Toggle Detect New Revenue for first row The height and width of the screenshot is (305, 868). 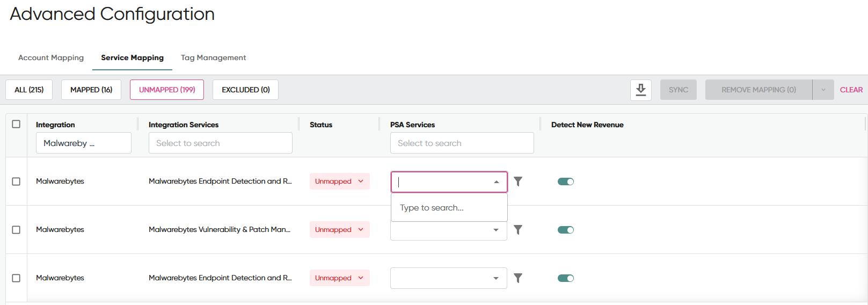coord(565,181)
